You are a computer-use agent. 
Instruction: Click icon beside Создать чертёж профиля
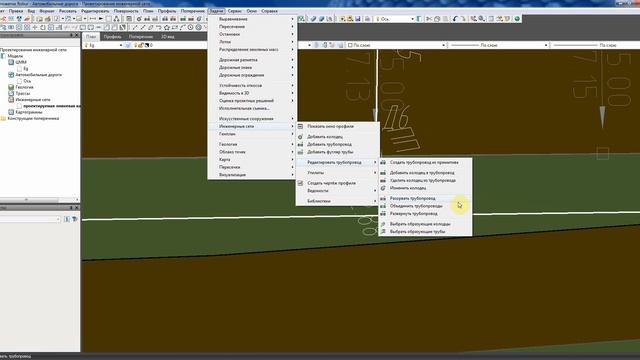pos(300,183)
